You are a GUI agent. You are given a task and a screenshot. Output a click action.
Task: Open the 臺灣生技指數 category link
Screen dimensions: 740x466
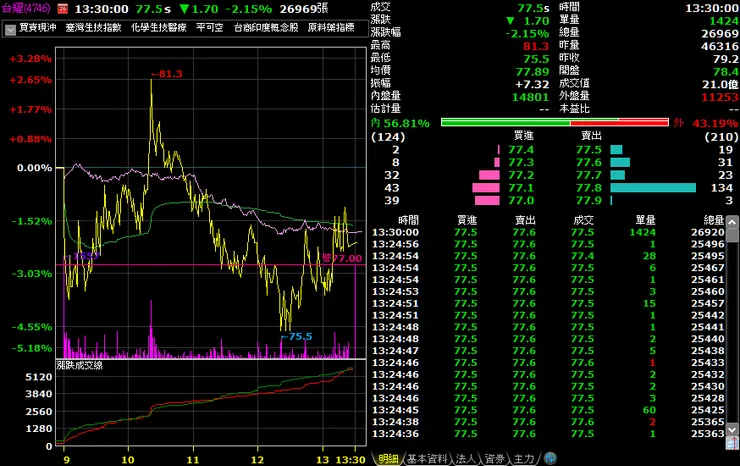click(x=93, y=28)
